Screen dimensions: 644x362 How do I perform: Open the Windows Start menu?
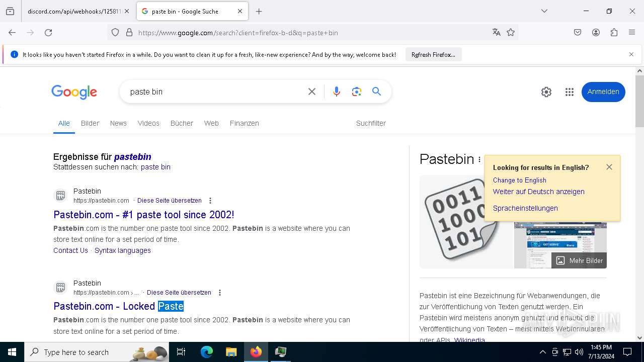tap(12, 352)
